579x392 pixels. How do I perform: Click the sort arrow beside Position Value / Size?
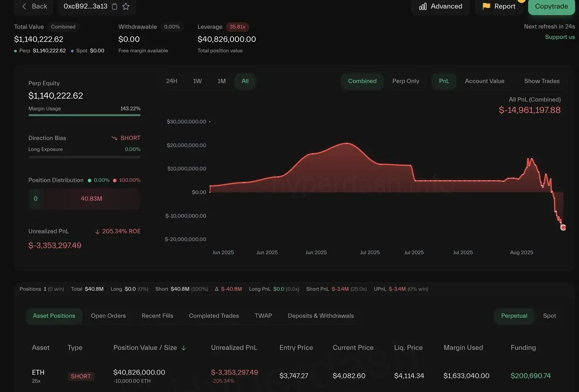[x=184, y=348]
